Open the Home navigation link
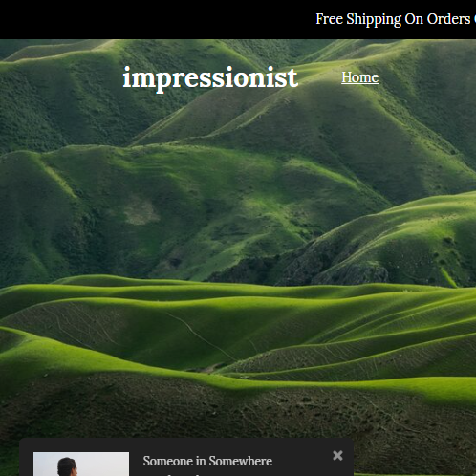Image resolution: width=476 pixels, height=476 pixels. [x=359, y=77]
